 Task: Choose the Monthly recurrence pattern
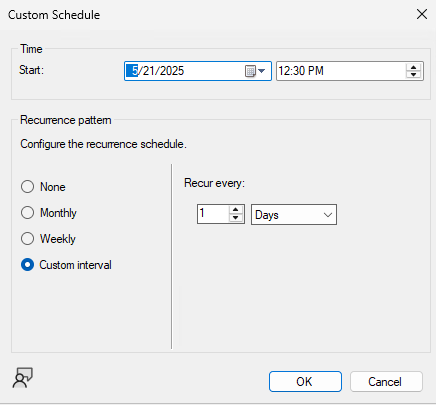27,213
